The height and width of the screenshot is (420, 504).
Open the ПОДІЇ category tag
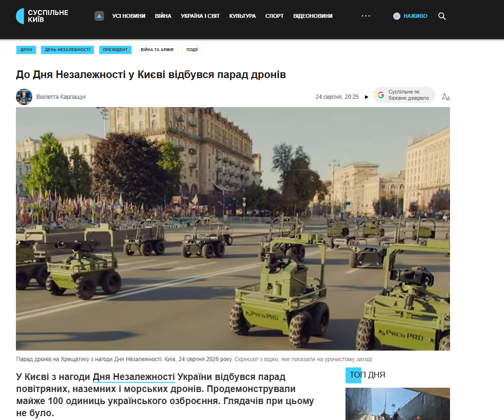tap(192, 50)
